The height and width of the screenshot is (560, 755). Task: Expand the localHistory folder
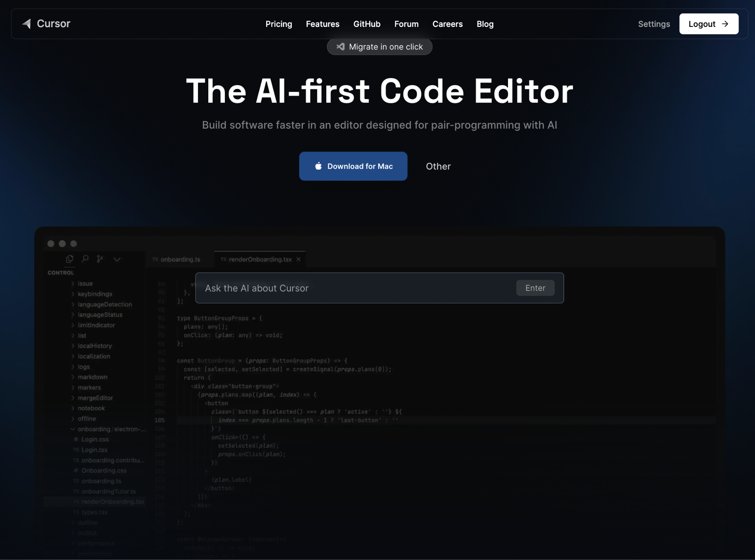(91, 346)
